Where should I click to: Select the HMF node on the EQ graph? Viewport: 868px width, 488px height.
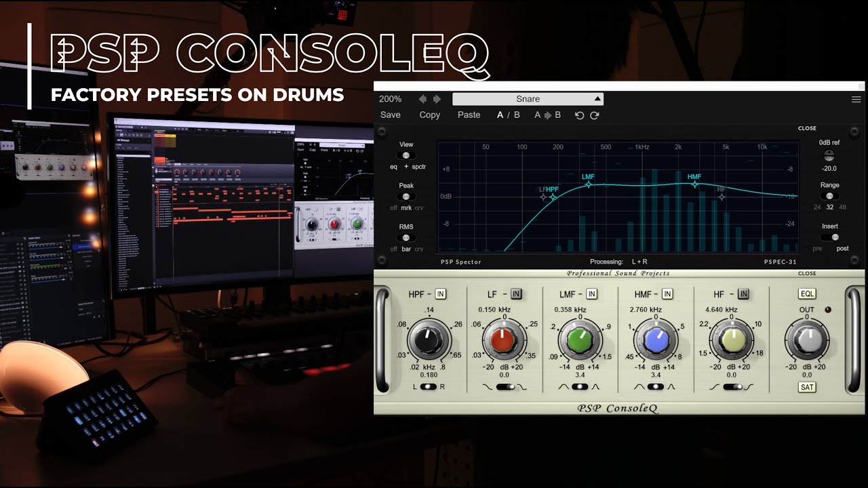(694, 184)
